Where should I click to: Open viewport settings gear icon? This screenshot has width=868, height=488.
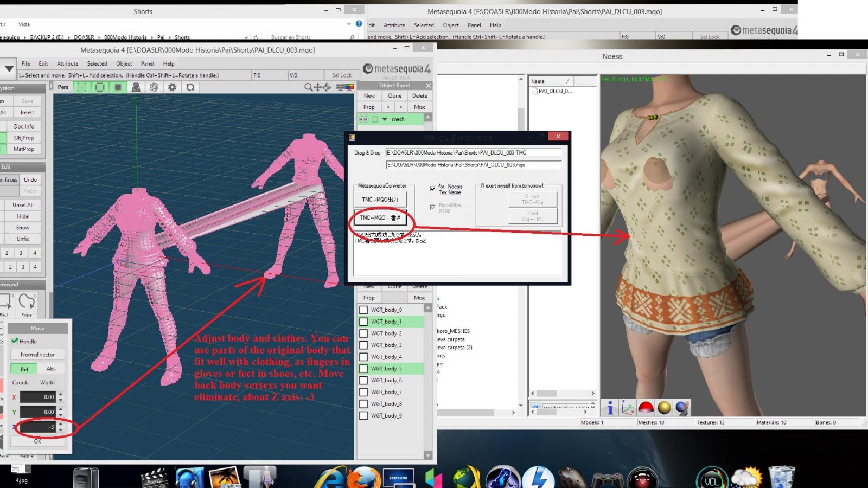pyautogui.click(x=172, y=87)
